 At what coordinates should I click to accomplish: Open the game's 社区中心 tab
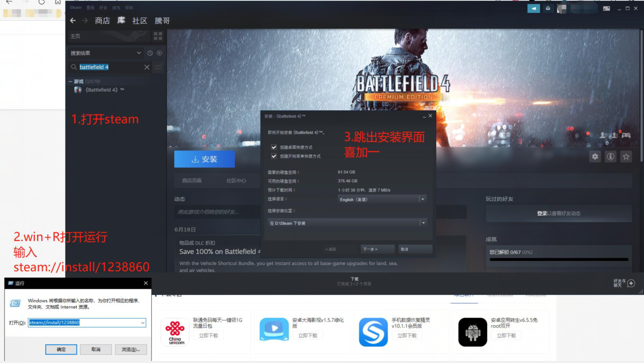tap(236, 180)
